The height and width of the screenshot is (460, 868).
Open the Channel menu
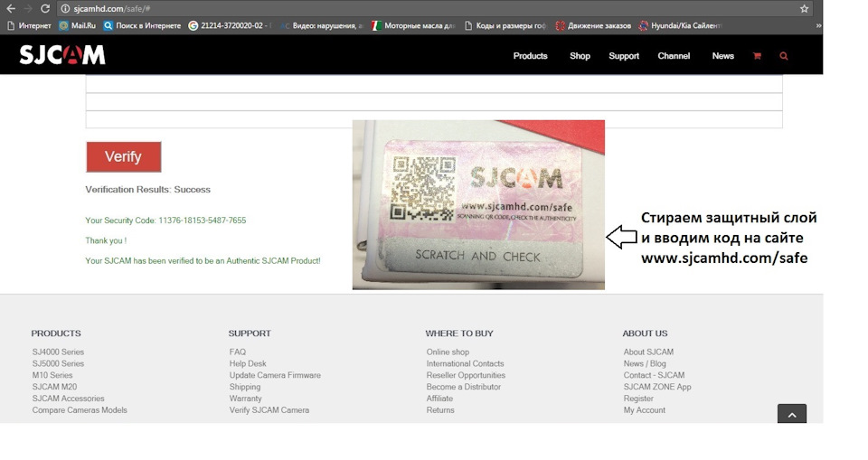point(674,56)
